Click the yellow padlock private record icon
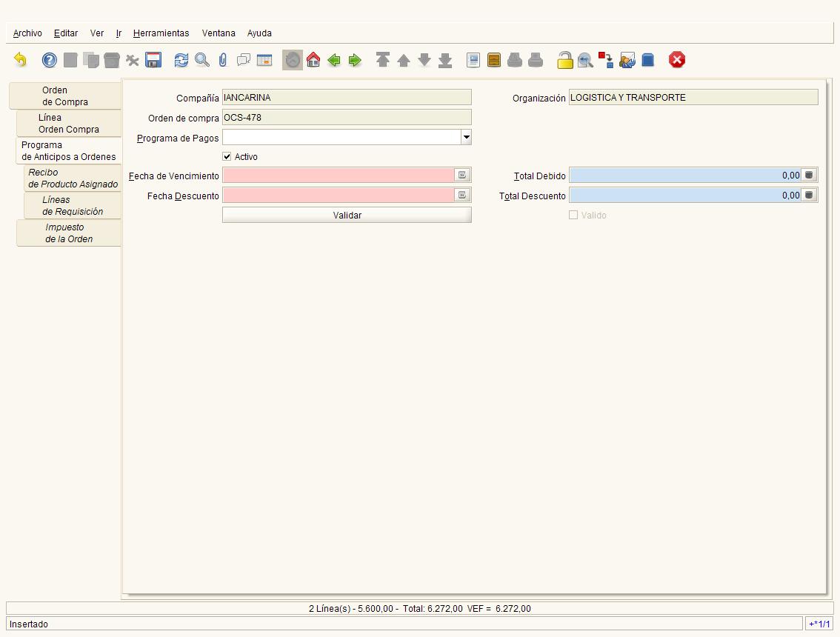This screenshot has width=840, height=637. click(564, 59)
